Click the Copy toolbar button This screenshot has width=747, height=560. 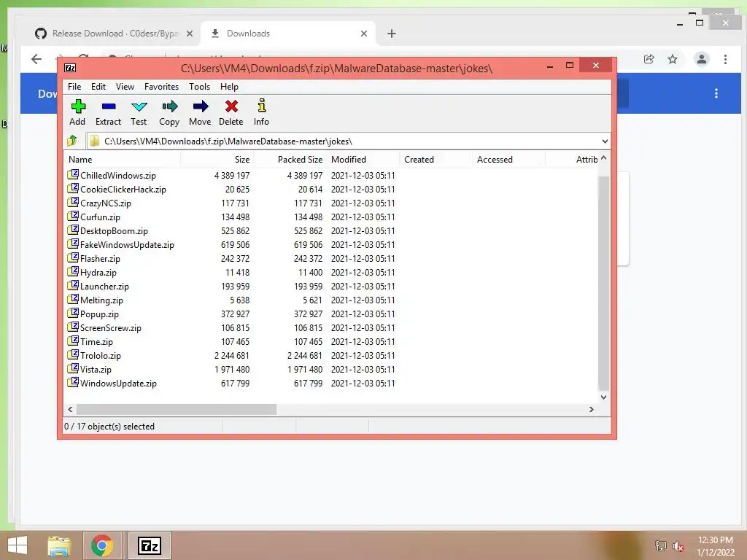click(169, 113)
